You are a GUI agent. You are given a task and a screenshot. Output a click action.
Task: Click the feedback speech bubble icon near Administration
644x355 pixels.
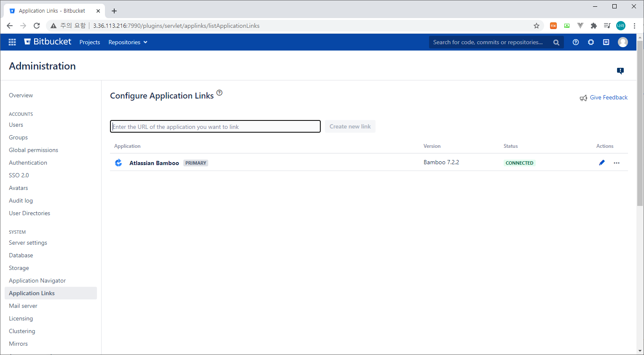[620, 71]
